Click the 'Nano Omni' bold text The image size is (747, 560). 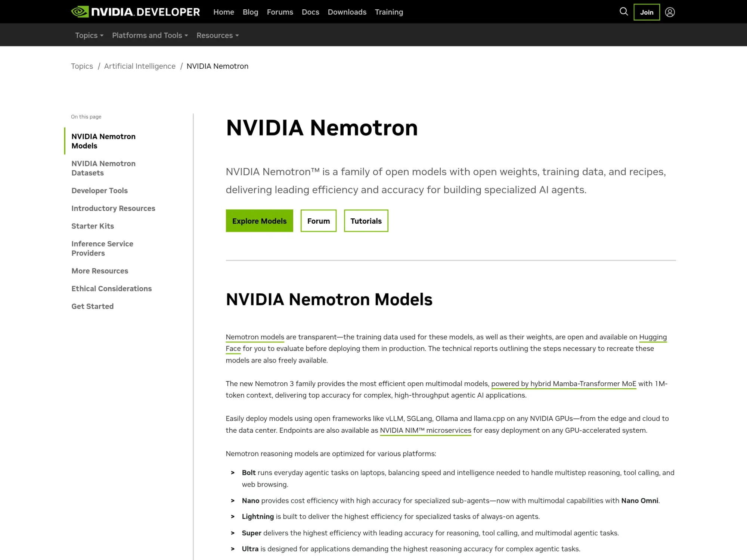[x=639, y=501]
